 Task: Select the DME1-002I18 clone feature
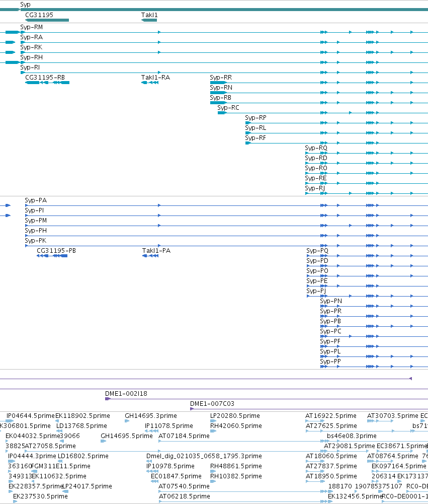point(267,399)
